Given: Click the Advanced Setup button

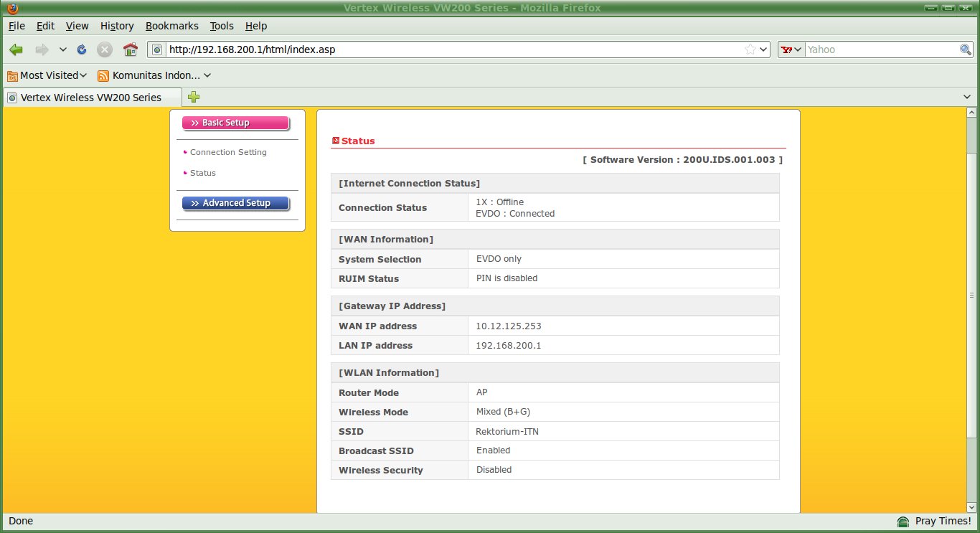Looking at the screenshot, I should [235, 203].
